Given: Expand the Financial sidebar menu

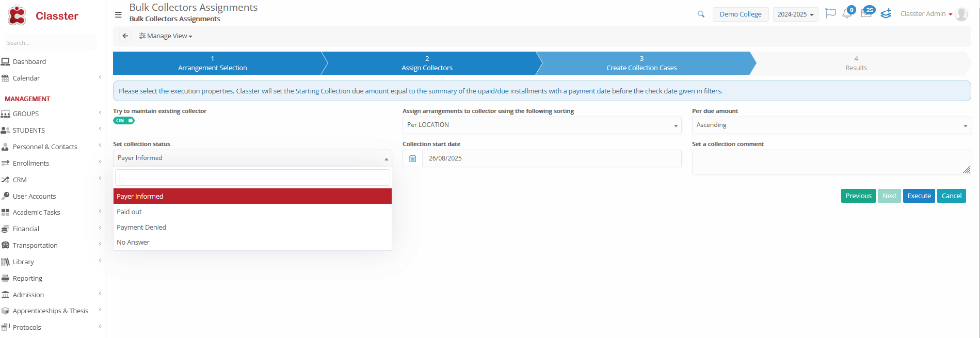Looking at the screenshot, I should [26, 229].
